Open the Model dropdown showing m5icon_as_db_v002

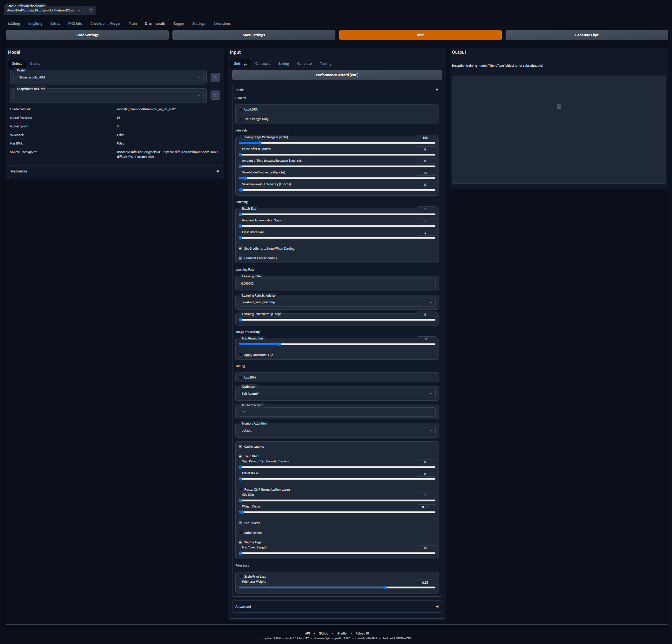click(x=108, y=77)
